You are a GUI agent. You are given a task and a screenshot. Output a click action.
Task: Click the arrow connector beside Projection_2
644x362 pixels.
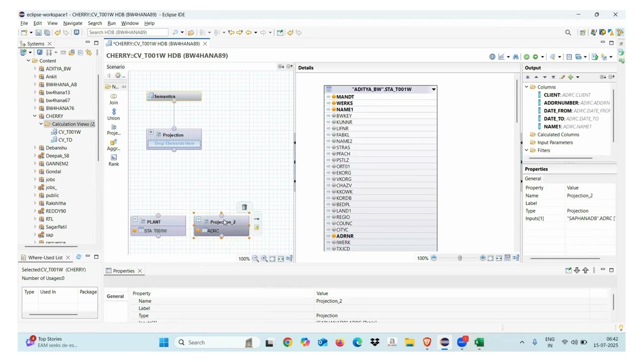click(x=257, y=219)
